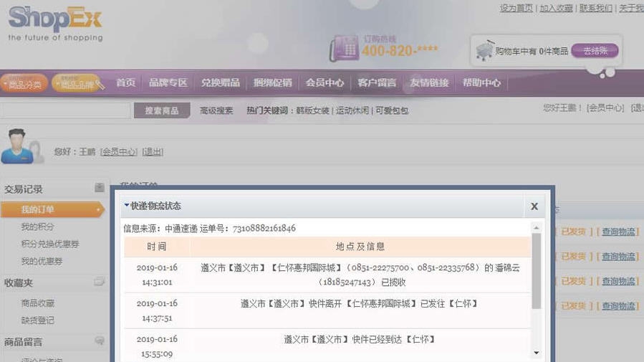Click the telephone hotline icon
Screen dimensions: 644x362
coord(344,48)
